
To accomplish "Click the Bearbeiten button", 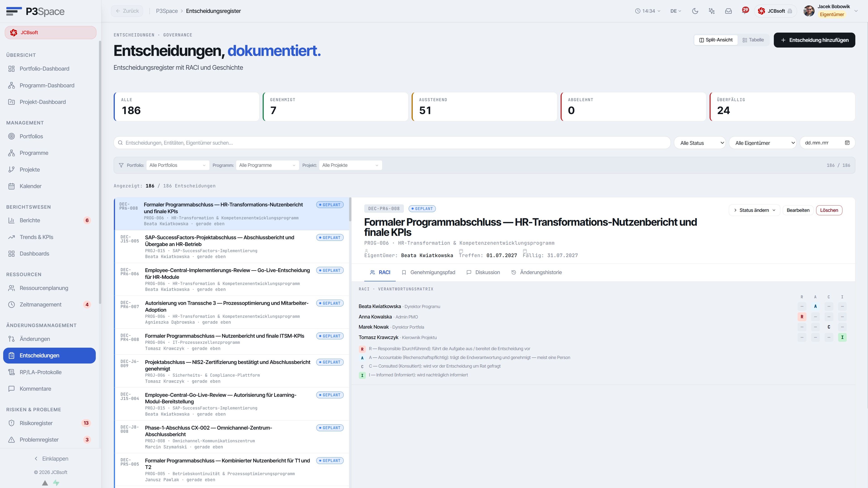I will pos(798,210).
